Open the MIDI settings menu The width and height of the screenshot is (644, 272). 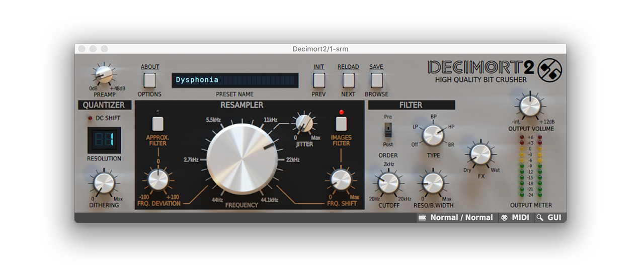coord(515,218)
